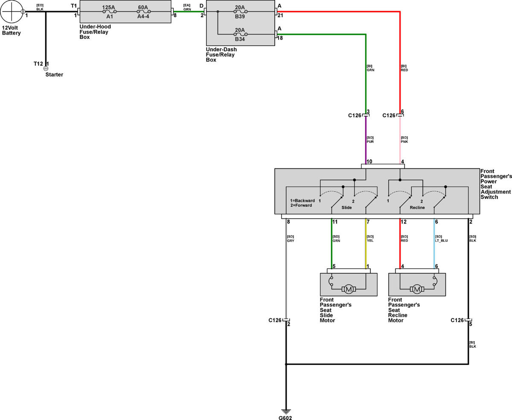Select the 20A fuse B34

[x=240, y=34]
